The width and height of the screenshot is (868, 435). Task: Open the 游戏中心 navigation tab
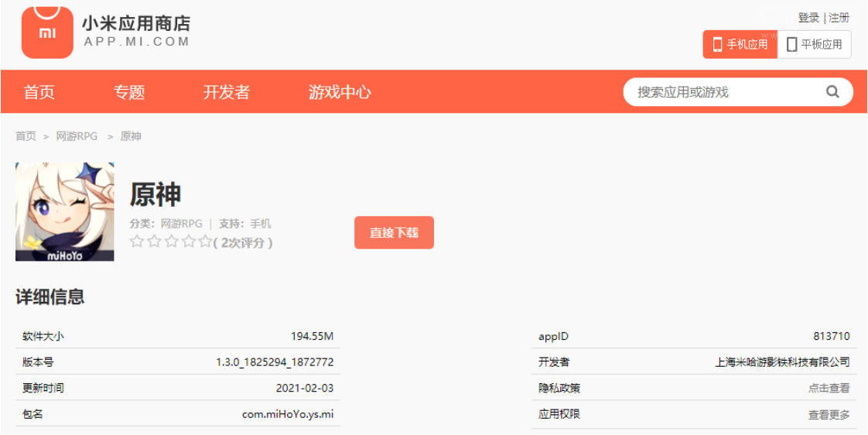click(x=340, y=92)
